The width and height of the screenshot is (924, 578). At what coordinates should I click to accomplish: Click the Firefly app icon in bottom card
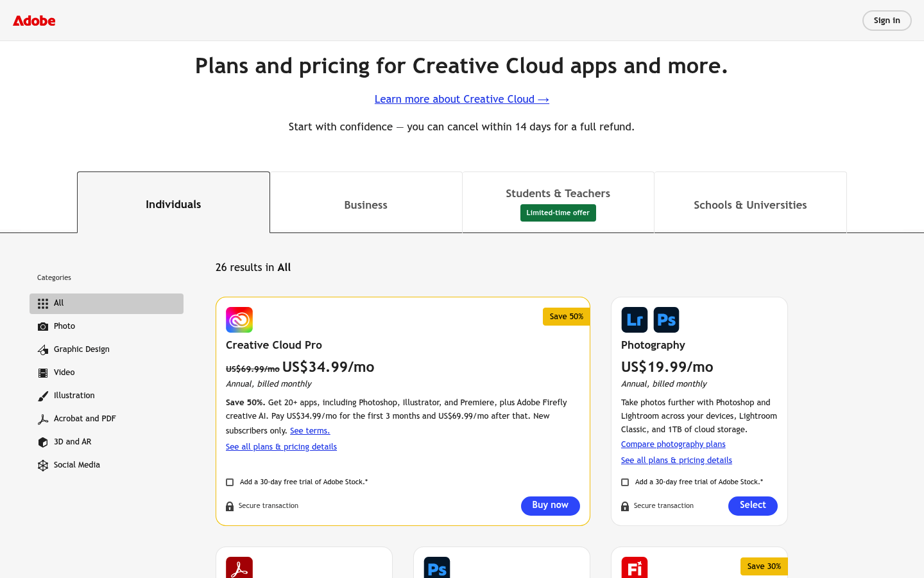[635, 567]
